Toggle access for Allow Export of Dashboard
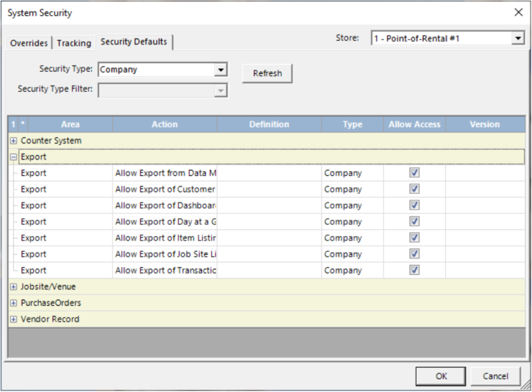 click(x=415, y=206)
